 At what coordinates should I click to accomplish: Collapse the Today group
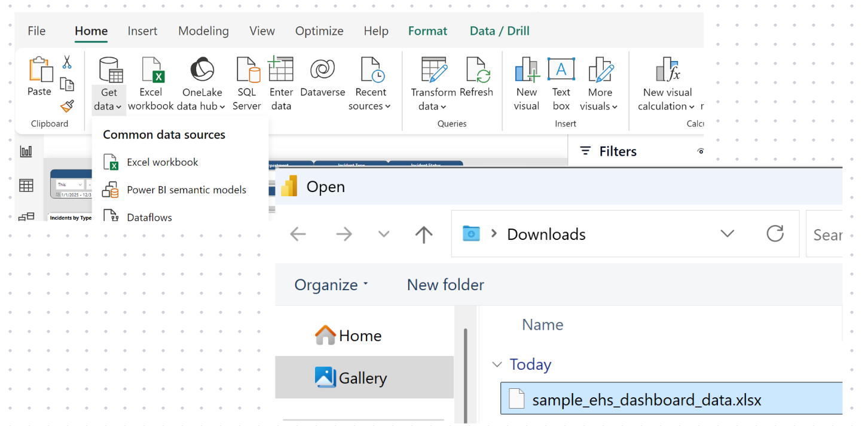tap(497, 364)
